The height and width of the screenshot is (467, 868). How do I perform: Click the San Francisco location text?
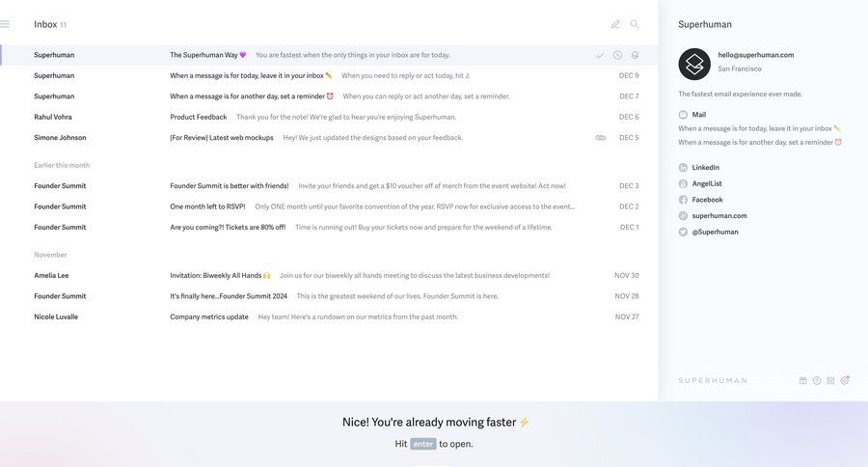pos(740,69)
